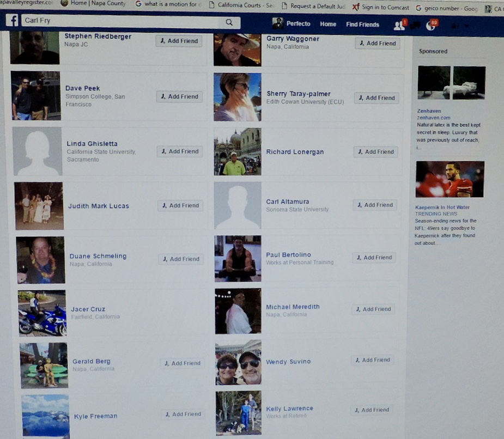Switch to the California Courts browser tab
The image size is (504, 439).
click(241, 5)
